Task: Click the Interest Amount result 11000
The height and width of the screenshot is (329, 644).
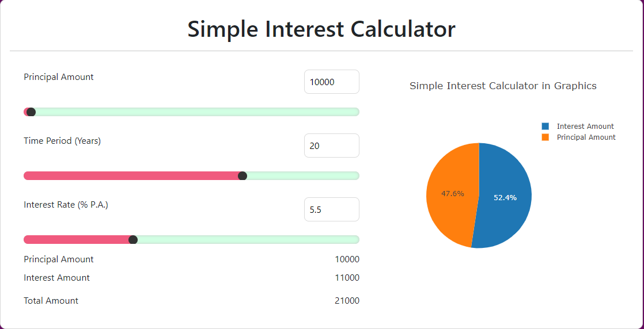Action: pyautogui.click(x=347, y=278)
